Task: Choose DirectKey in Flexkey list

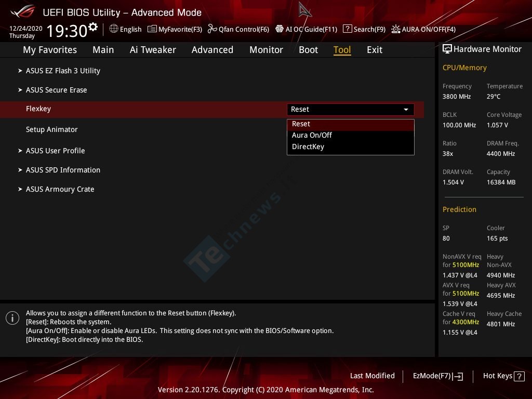Action: click(351, 147)
